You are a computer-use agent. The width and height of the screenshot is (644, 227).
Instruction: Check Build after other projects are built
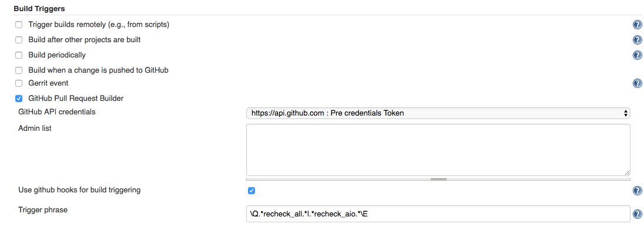(19, 40)
